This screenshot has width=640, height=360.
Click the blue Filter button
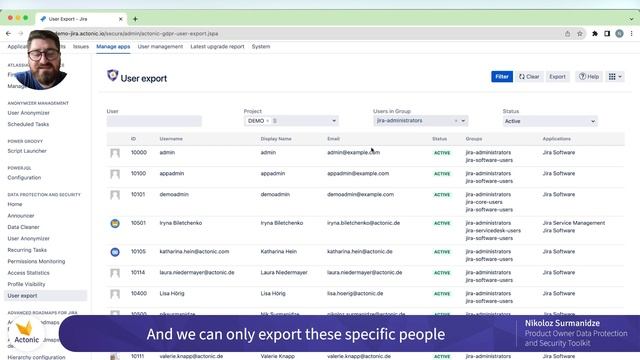tap(502, 76)
